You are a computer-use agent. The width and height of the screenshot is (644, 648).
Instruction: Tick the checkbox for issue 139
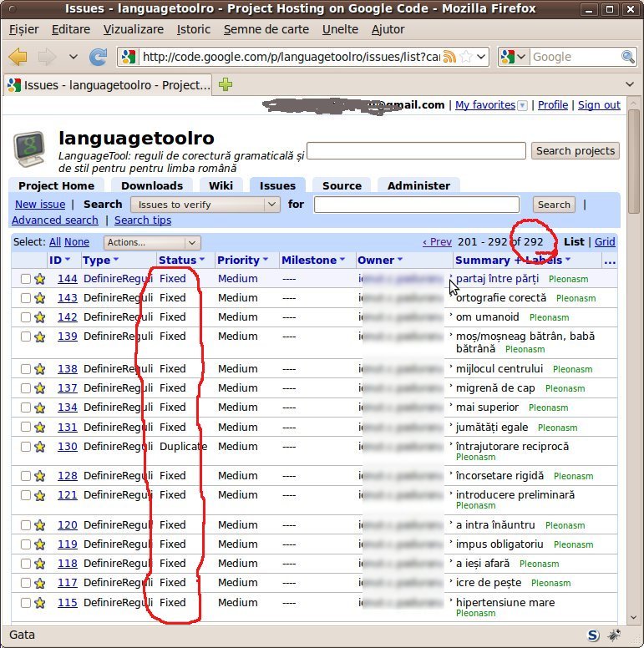tap(26, 337)
